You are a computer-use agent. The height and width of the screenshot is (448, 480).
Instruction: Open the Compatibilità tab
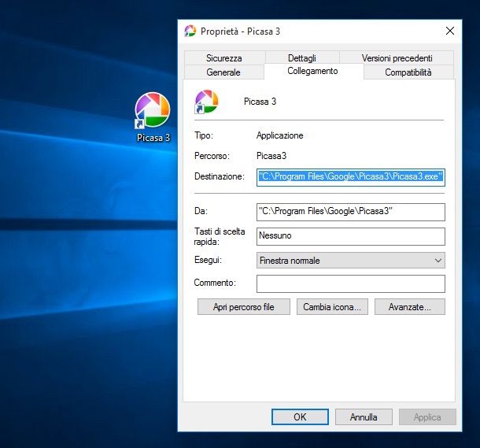[x=408, y=72]
